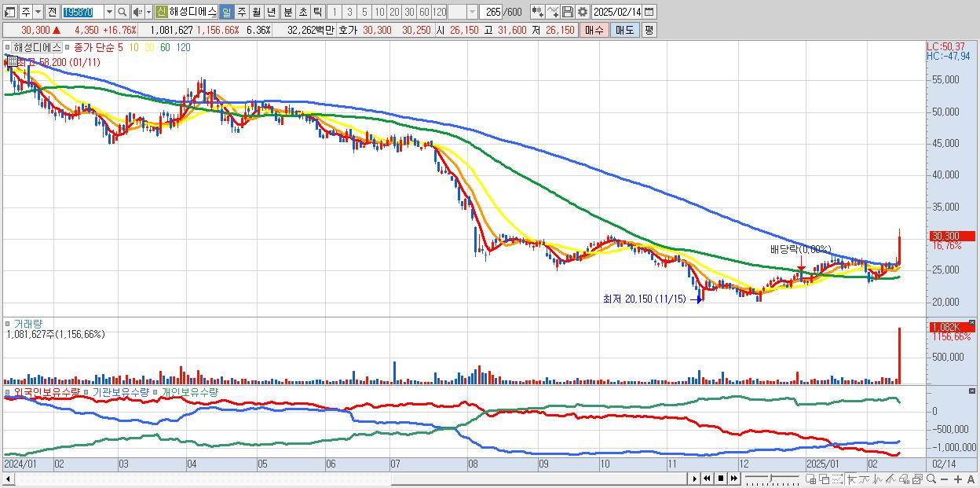
Task: Click the bar count field 265
Action: coord(492,12)
